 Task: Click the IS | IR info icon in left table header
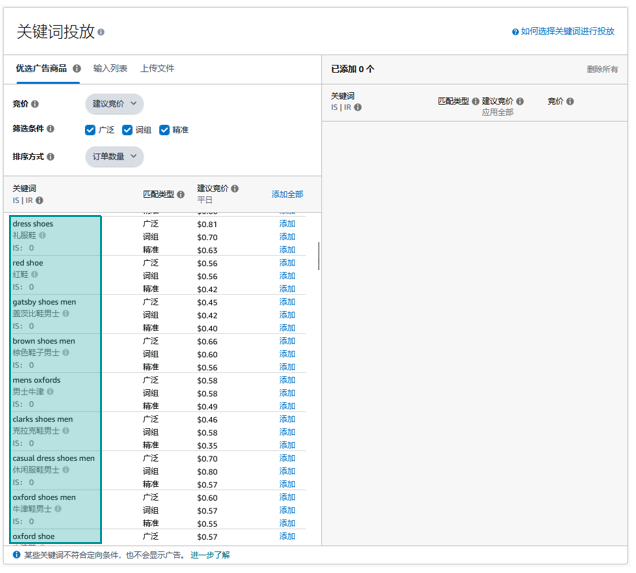pos(39,200)
